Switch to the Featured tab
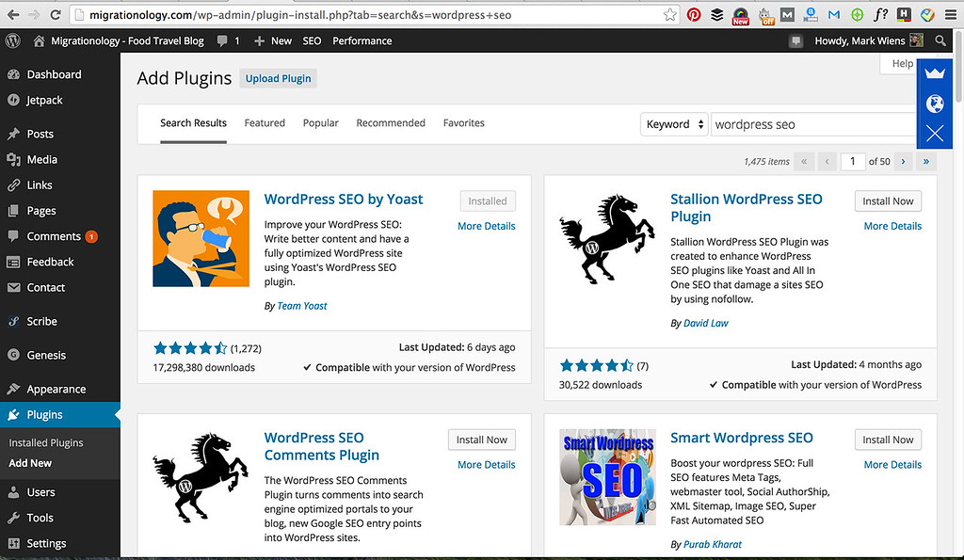This screenshot has height=560, width=964. 265,123
